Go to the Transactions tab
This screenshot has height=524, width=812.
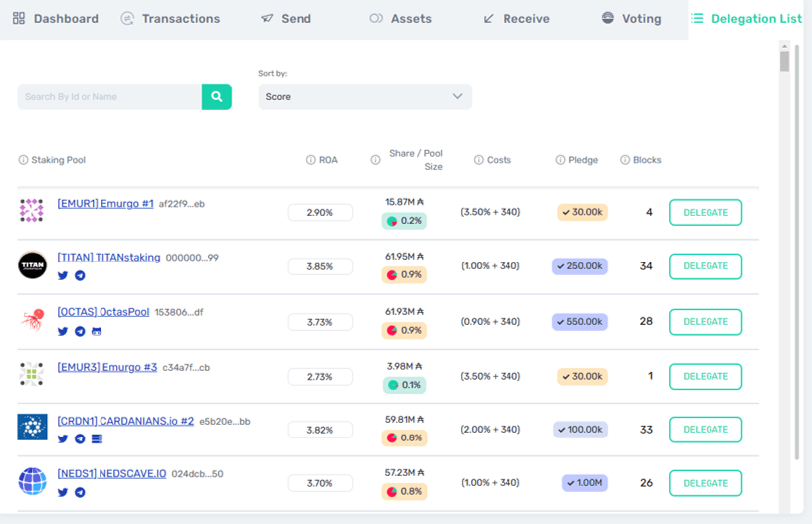pyautogui.click(x=170, y=19)
